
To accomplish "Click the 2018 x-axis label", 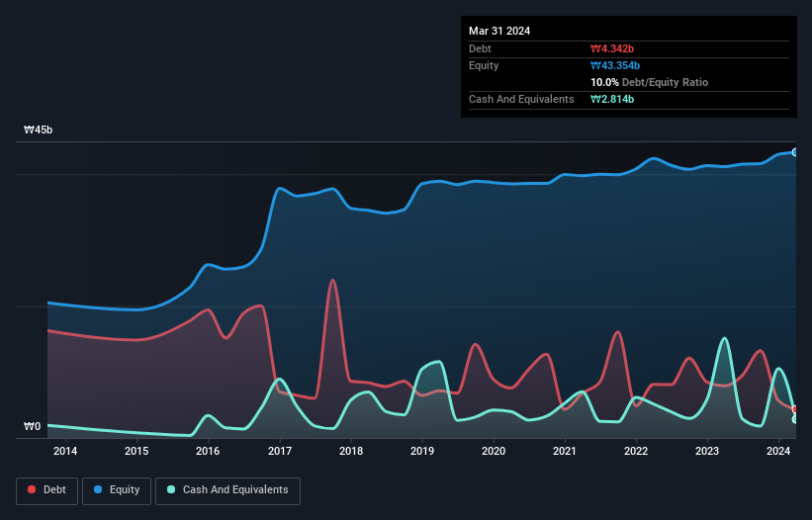I will [351, 451].
